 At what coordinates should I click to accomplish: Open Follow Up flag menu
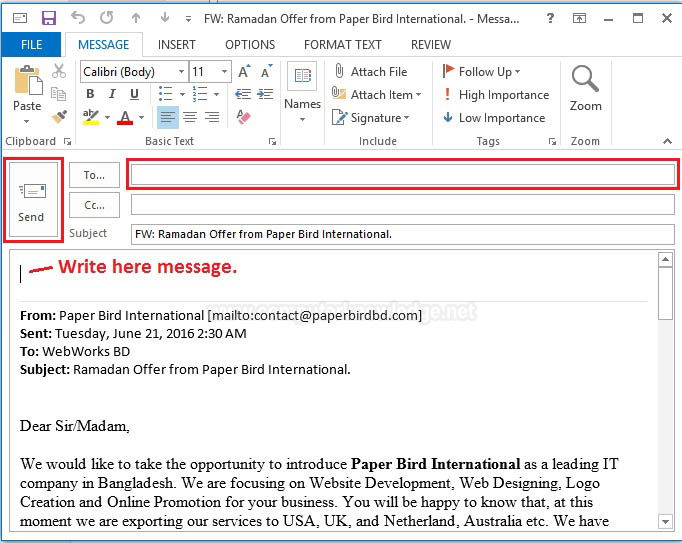pos(481,71)
